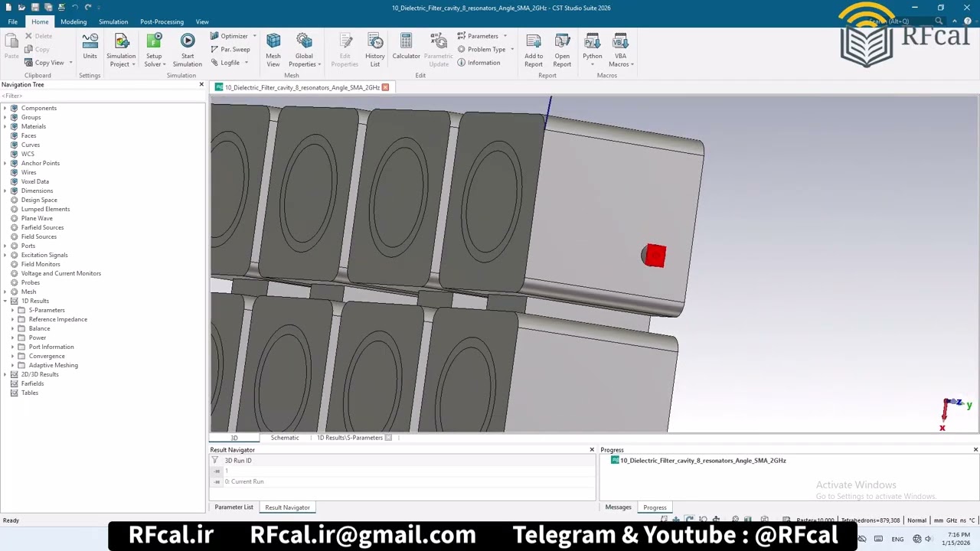Close the Result Navigator panel

[592, 450]
